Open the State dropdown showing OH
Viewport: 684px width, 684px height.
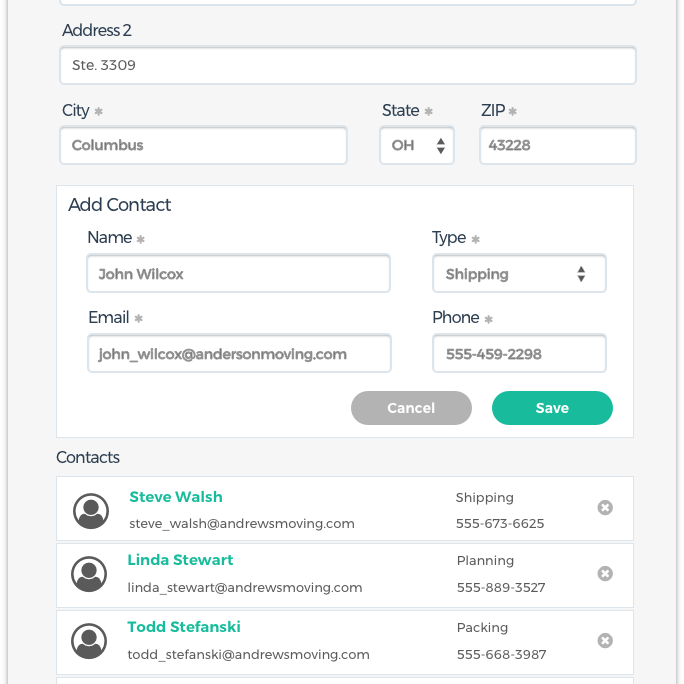tap(417, 145)
